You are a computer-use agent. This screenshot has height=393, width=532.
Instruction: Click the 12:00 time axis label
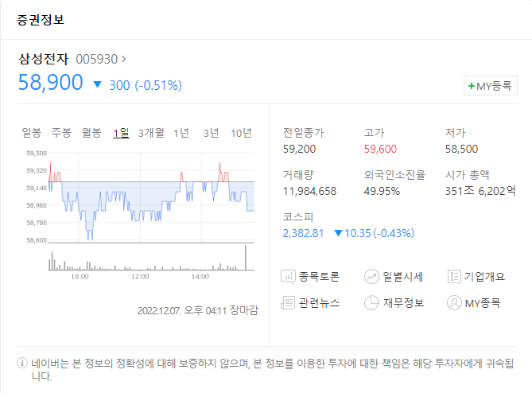click(x=140, y=277)
